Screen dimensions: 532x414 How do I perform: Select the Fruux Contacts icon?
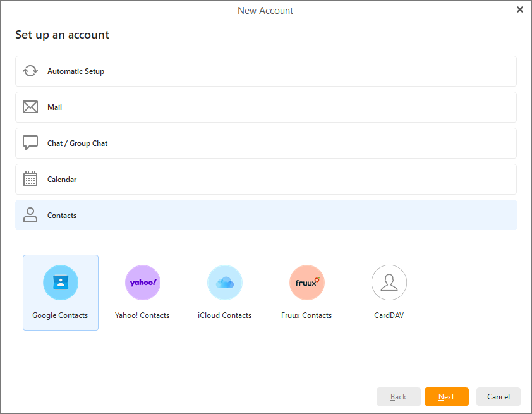click(x=307, y=283)
